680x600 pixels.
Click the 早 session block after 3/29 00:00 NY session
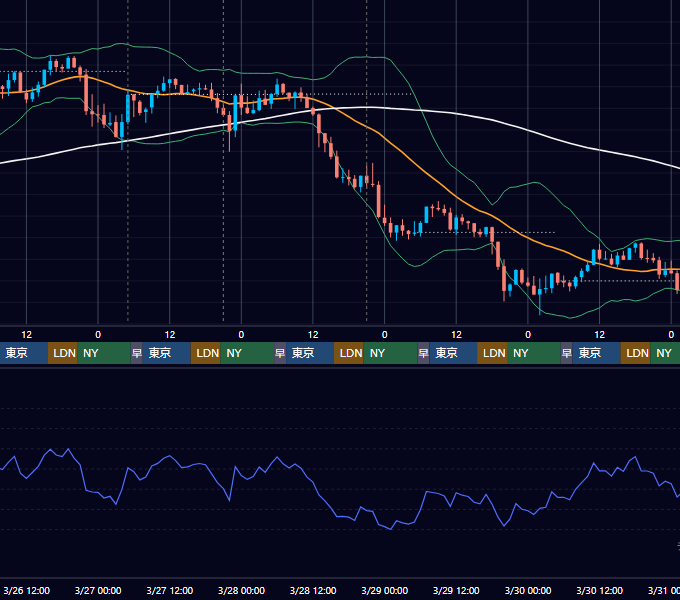423,353
